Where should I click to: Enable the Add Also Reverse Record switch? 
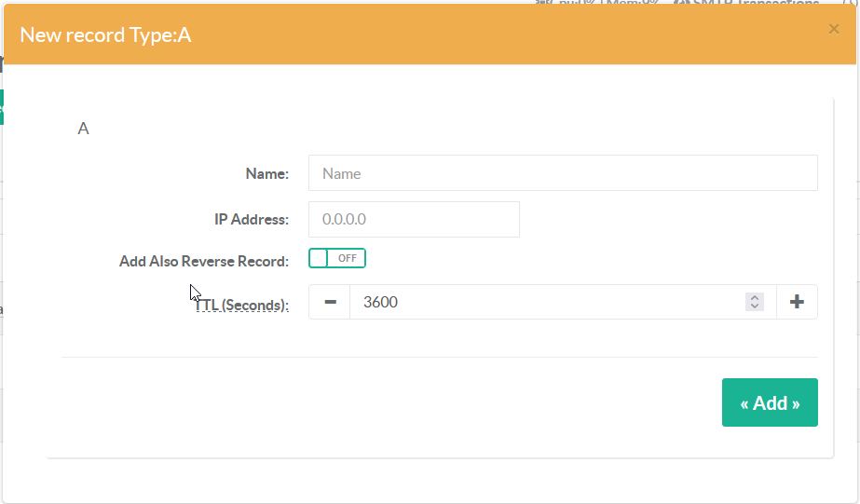tap(337, 258)
